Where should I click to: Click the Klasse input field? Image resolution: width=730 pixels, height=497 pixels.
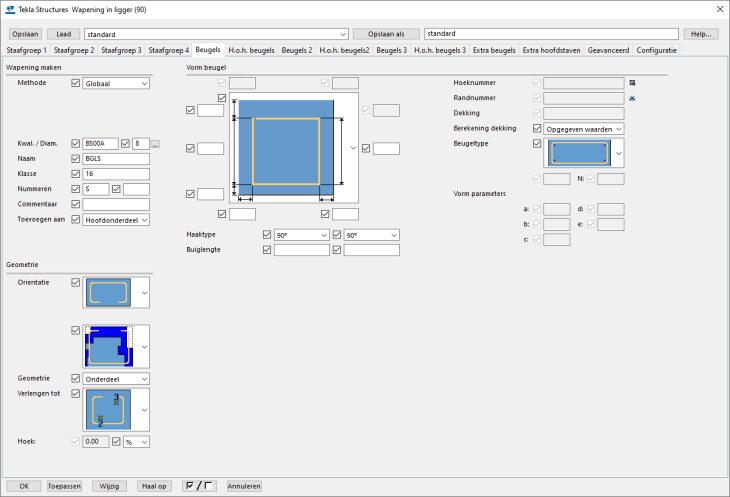116,174
